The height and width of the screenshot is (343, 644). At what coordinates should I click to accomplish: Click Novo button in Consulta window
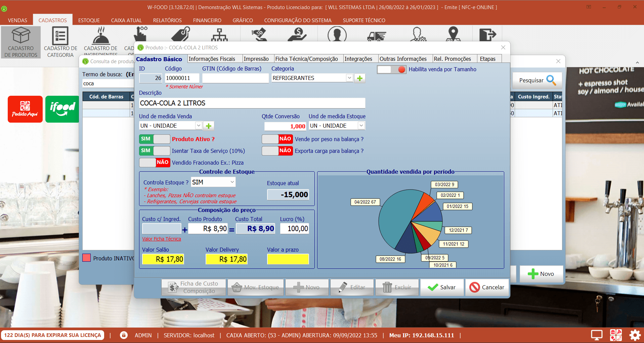[x=541, y=274]
